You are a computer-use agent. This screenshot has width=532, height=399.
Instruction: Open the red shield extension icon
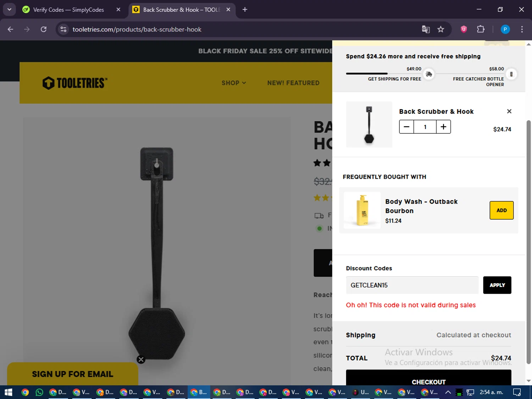coord(464,29)
